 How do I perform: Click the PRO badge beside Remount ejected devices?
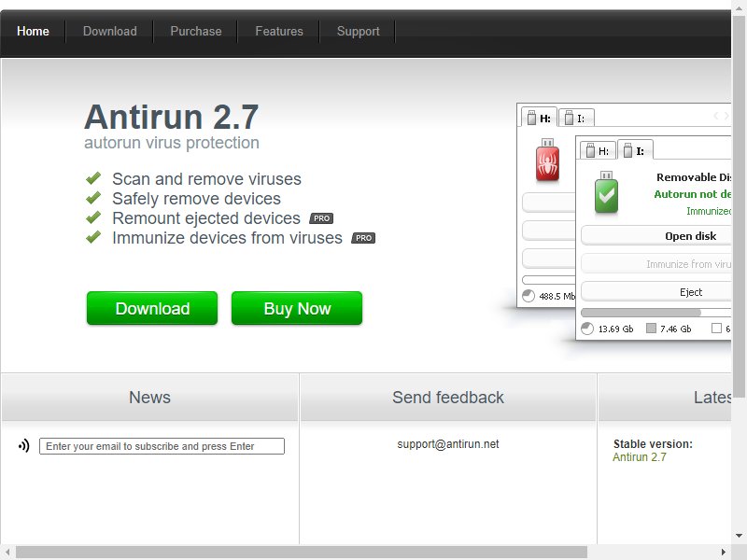tap(321, 218)
